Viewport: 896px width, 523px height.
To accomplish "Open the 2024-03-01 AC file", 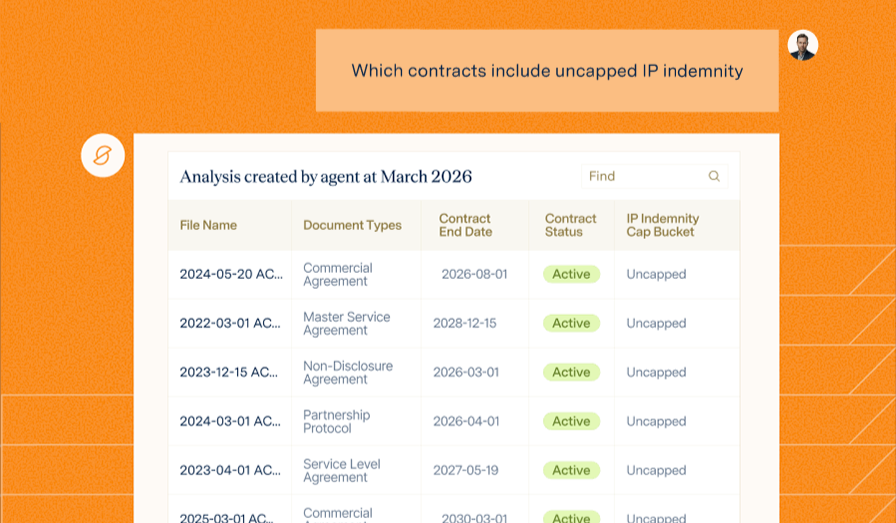I will click(230, 421).
